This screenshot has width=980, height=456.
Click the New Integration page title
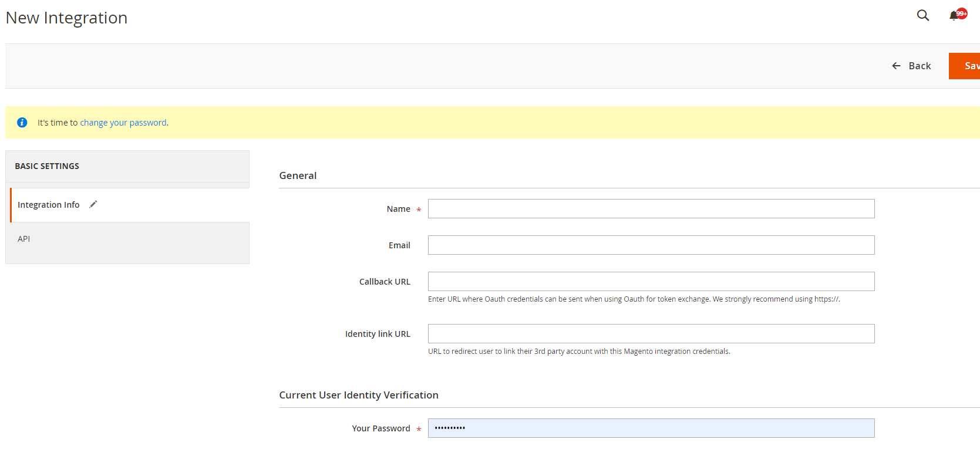pos(66,18)
